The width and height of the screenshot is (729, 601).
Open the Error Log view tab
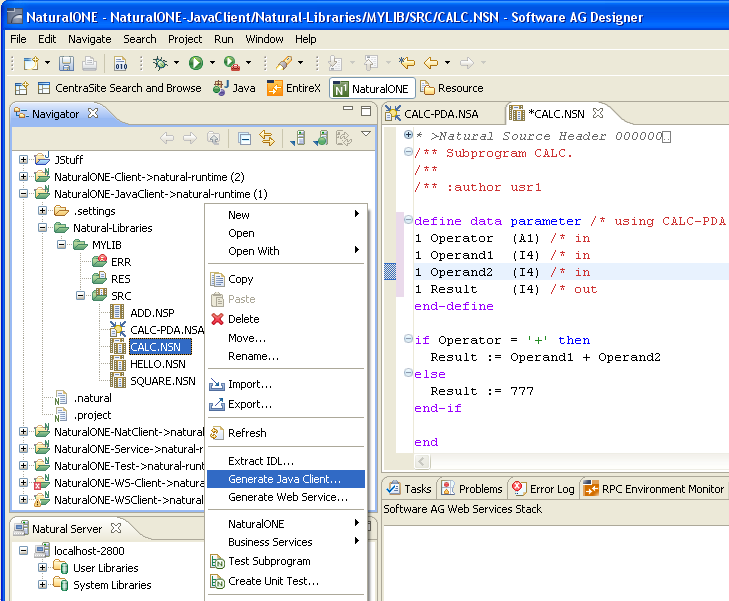[543, 489]
